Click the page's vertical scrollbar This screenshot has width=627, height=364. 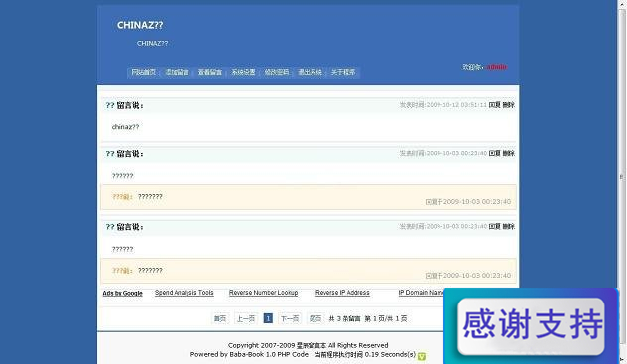coord(622,176)
